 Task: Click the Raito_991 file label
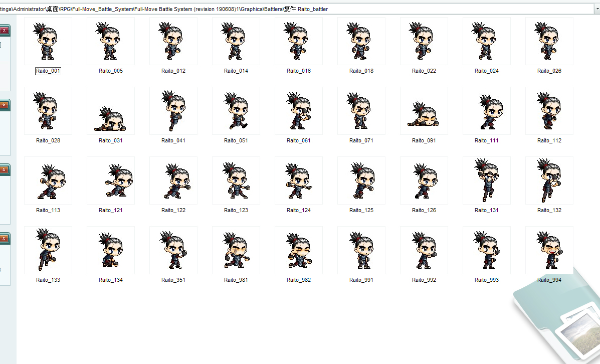[361, 280]
